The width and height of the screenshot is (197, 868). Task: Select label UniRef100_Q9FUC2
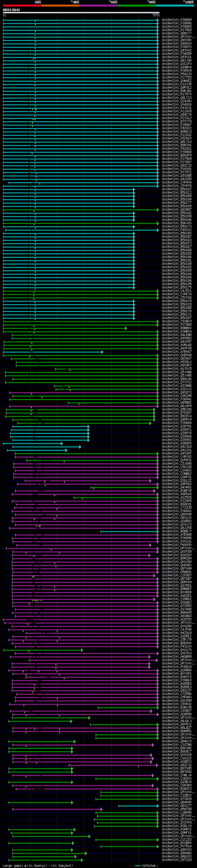point(177,88)
